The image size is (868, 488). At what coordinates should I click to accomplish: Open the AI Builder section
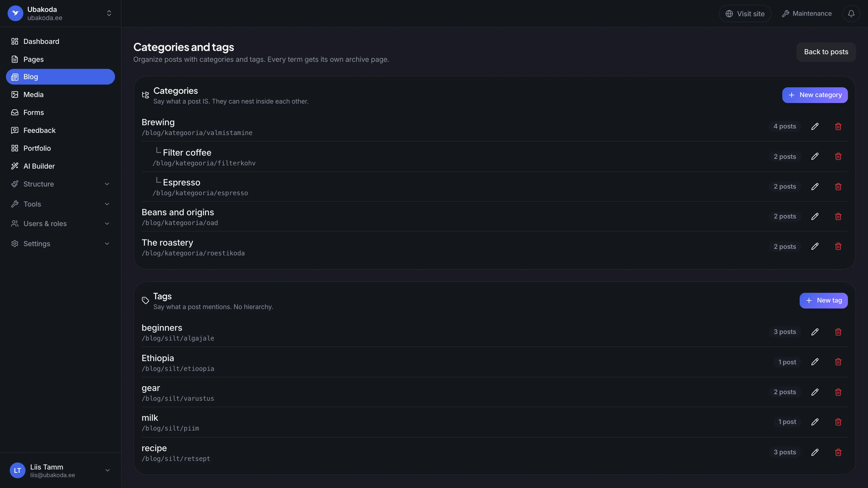60,166
